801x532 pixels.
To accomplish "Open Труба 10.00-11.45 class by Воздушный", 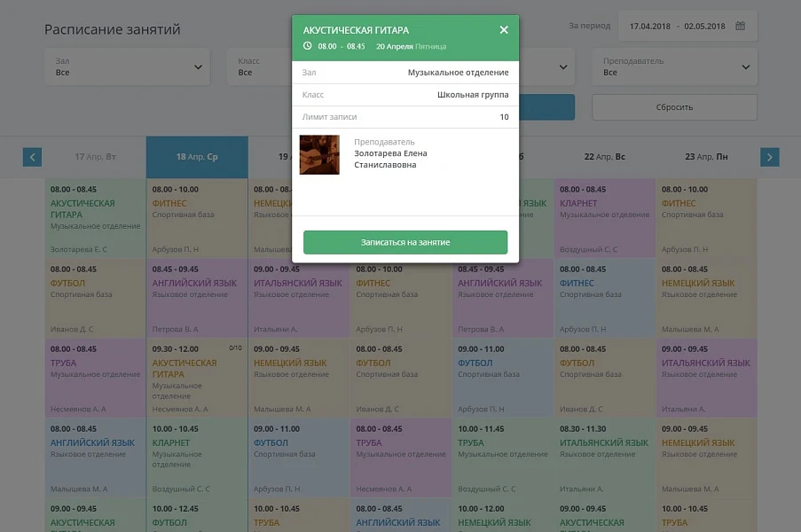I will click(x=503, y=458).
